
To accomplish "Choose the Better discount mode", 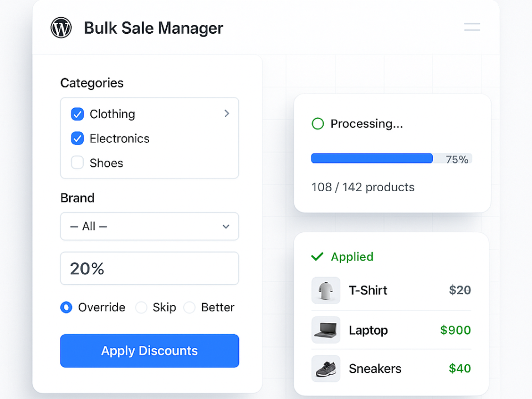I will pos(189,307).
